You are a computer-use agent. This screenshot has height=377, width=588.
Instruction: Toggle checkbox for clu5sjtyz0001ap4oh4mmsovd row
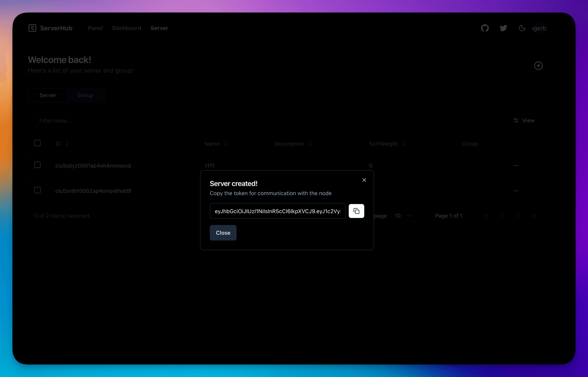(37, 165)
